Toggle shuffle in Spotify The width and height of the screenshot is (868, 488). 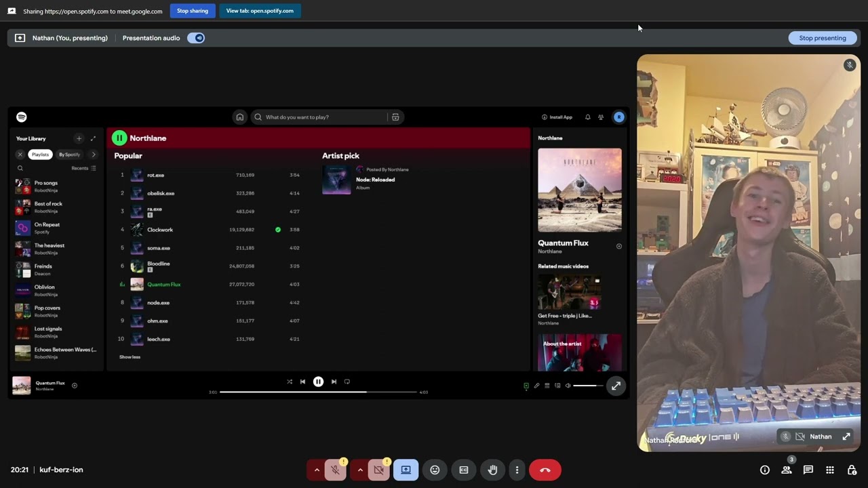pyautogui.click(x=290, y=382)
